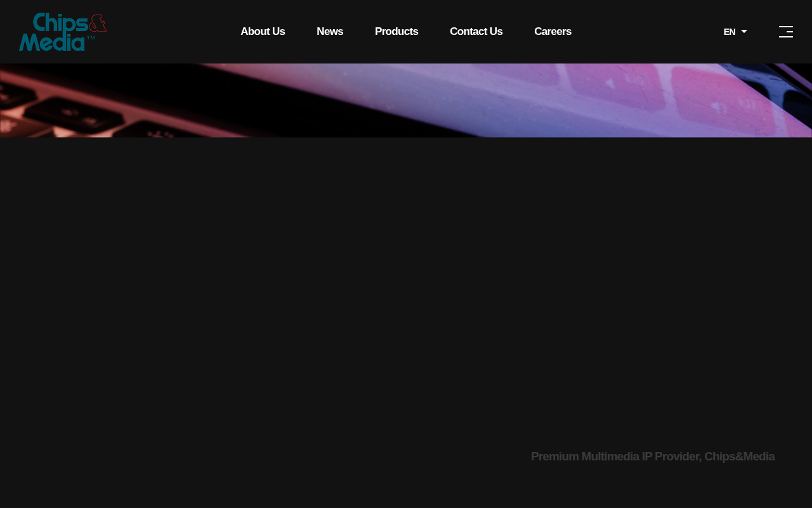The width and height of the screenshot is (812, 508).
Task: Visit the Careers section
Action: [553, 32]
